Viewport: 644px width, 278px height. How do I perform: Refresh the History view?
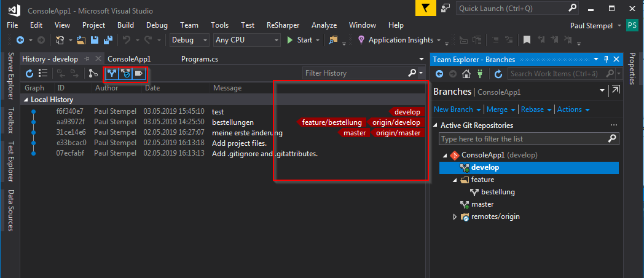29,73
